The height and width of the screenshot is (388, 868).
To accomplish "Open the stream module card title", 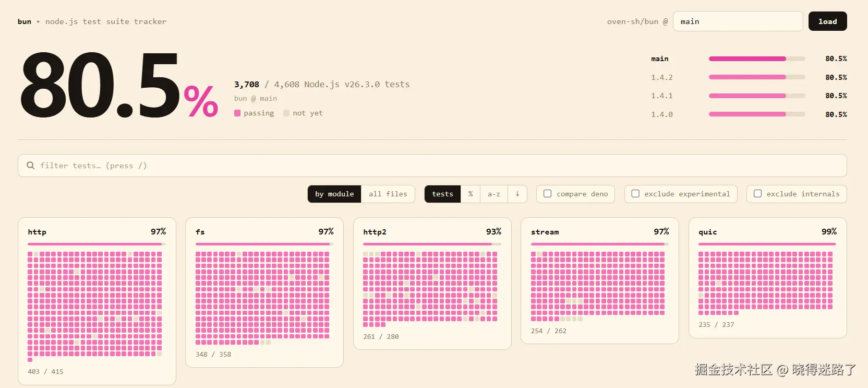I will tap(545, 232).
